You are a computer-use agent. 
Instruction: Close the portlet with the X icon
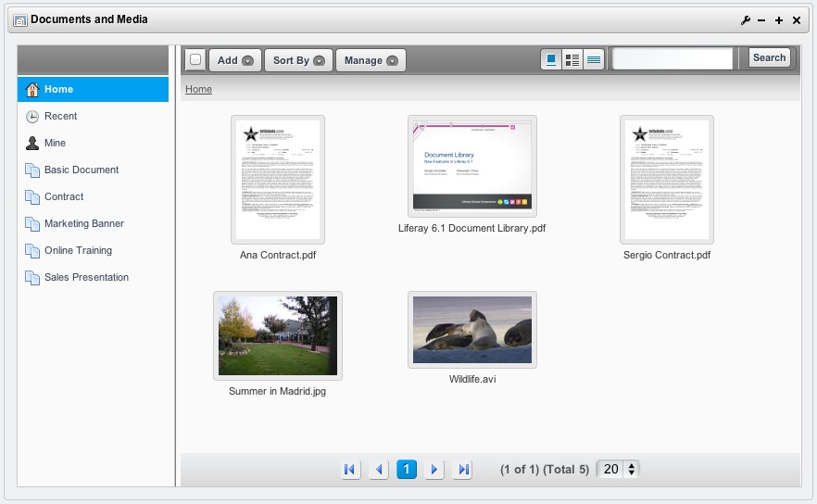coord(797,20)
